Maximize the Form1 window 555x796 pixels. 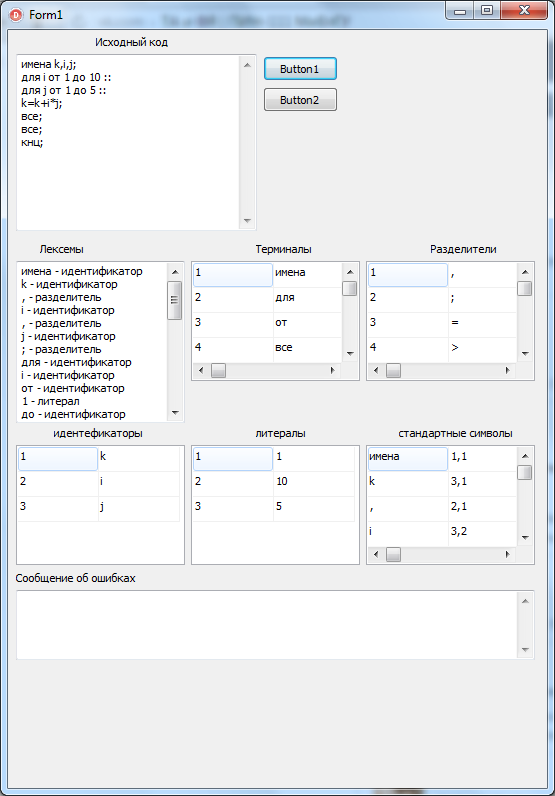[x=486, y=11]
